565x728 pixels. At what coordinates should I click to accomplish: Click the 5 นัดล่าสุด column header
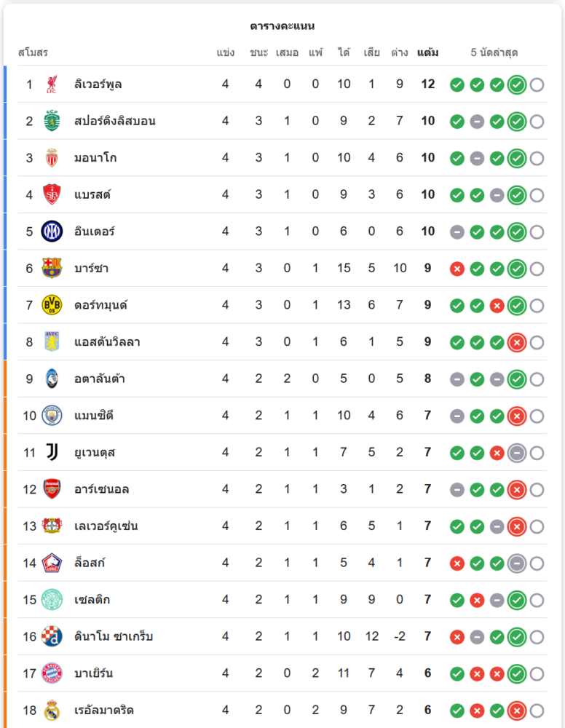point(494,52)
